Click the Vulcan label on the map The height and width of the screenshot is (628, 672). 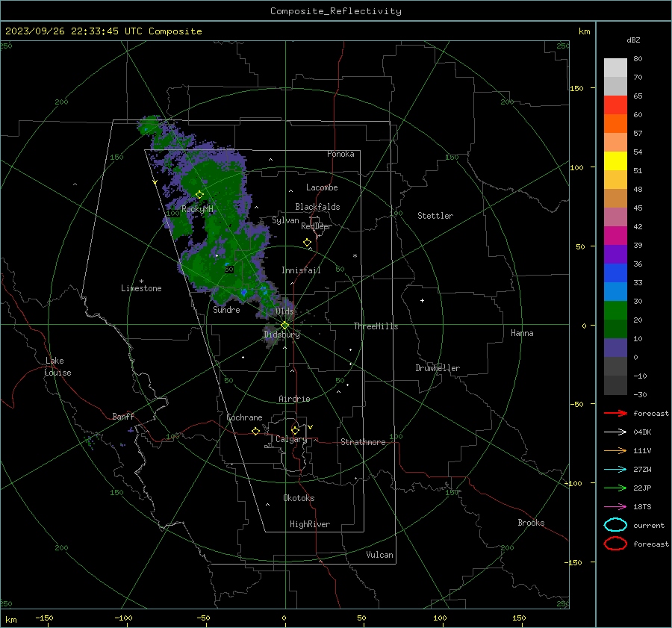click(x=379, y=555)
